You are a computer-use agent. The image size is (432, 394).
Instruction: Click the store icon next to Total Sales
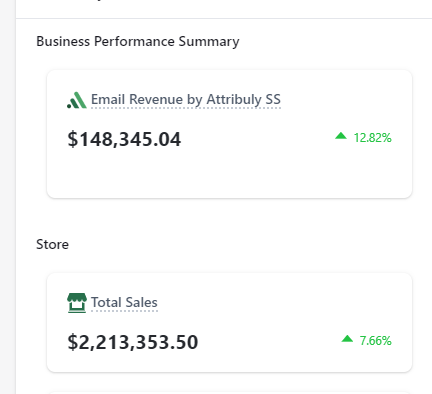point(77,303)
